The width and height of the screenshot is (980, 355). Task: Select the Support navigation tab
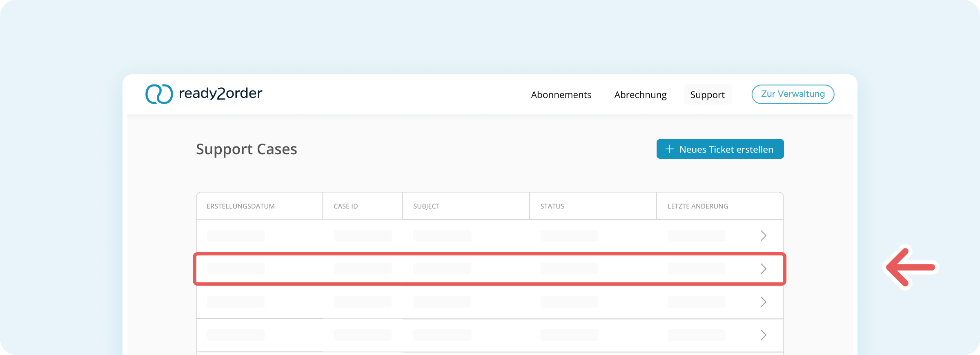point(708,95)
